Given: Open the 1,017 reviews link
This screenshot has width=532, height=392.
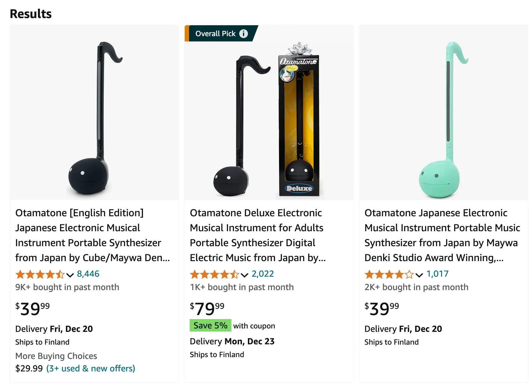Looking at the screenshot, I should pos(437,274).
